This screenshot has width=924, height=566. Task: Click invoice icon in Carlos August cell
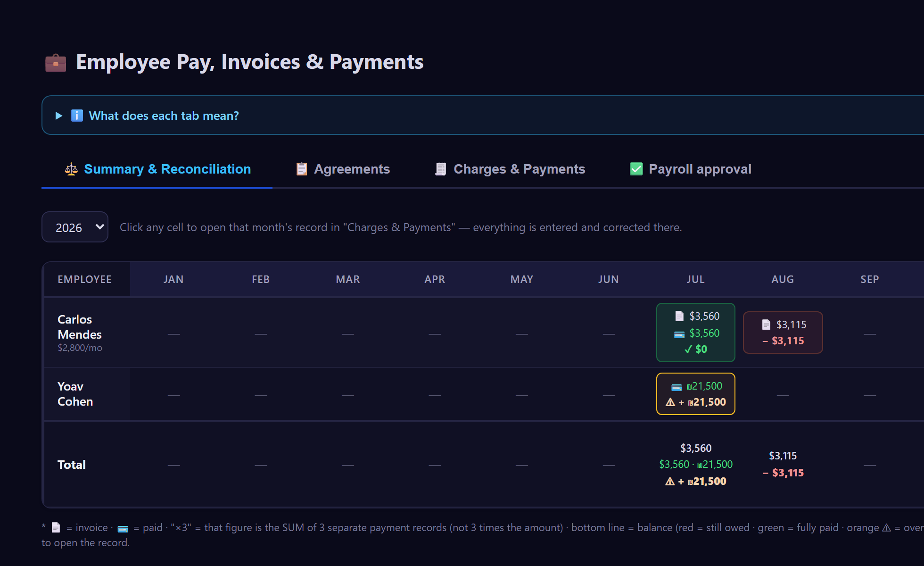coord(767,325)
